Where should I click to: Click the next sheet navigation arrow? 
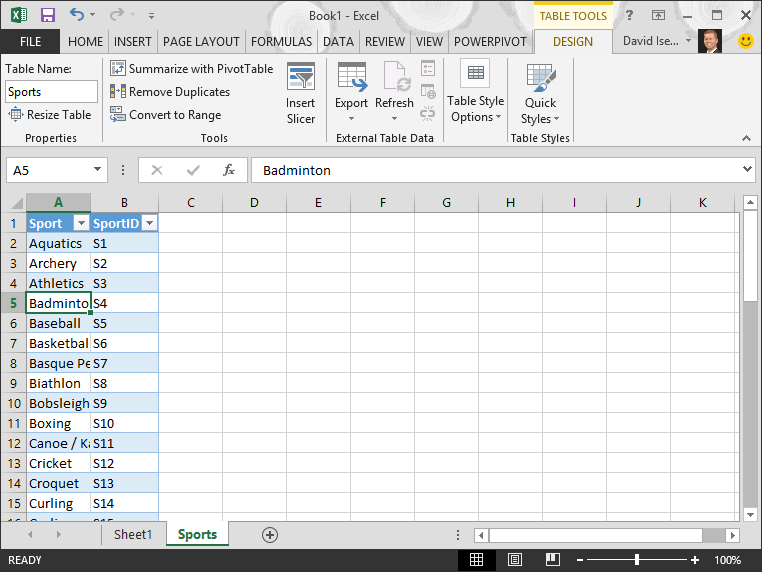(x=58, y=535)
